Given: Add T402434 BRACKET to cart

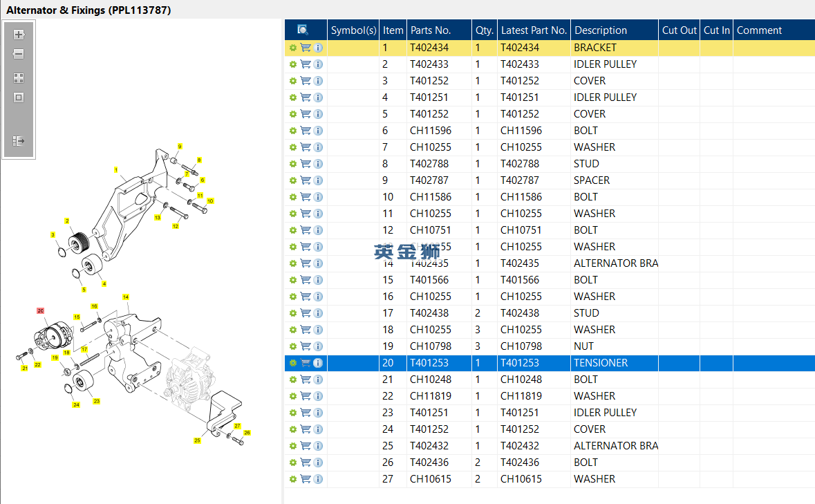Looking at the screenshot, I should (x=306, y=48).
